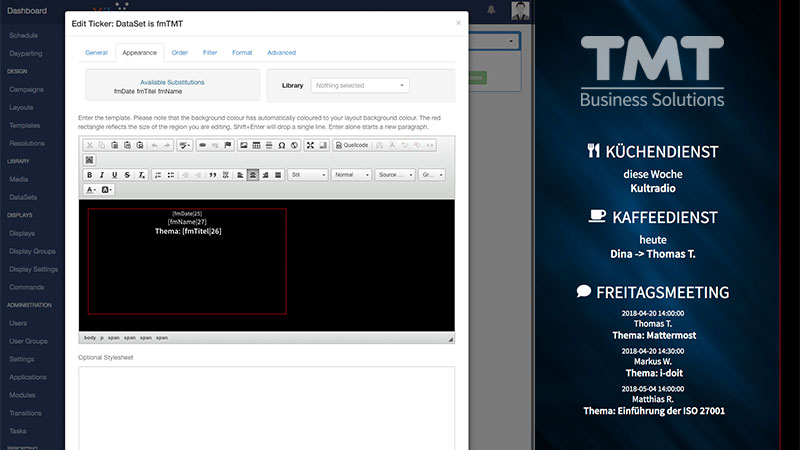800x450 pixels.
Task: Open the text color picker
Action: tap(91, 190)
